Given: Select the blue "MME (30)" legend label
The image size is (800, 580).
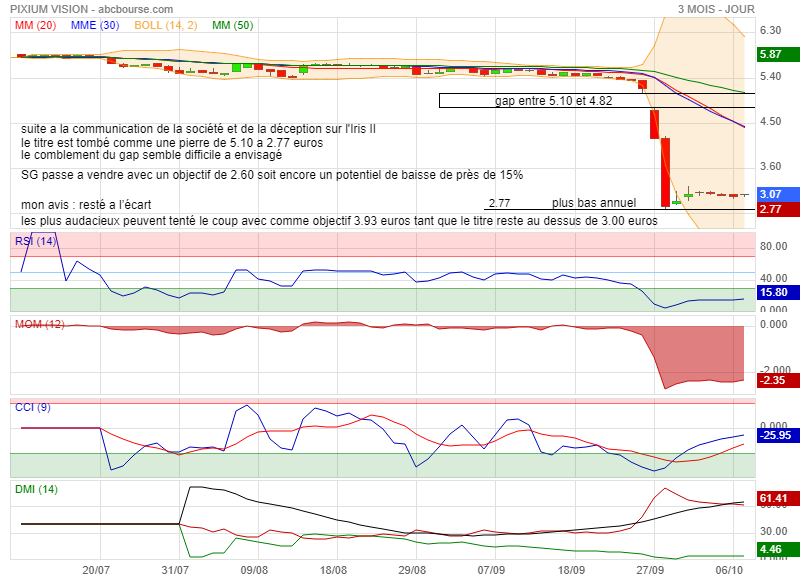Looking at the screenshot, I should [x=95, y=26].
